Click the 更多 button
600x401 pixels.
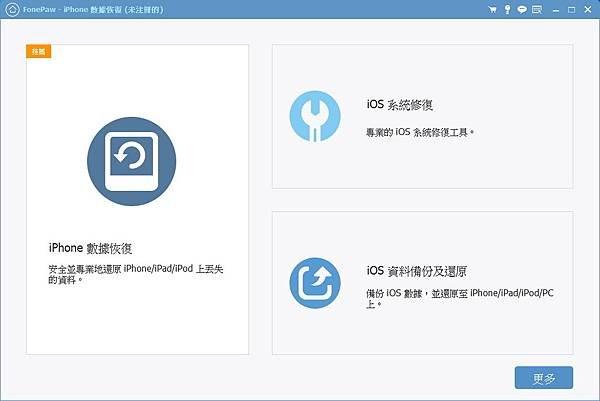click(x=544, y=378)
